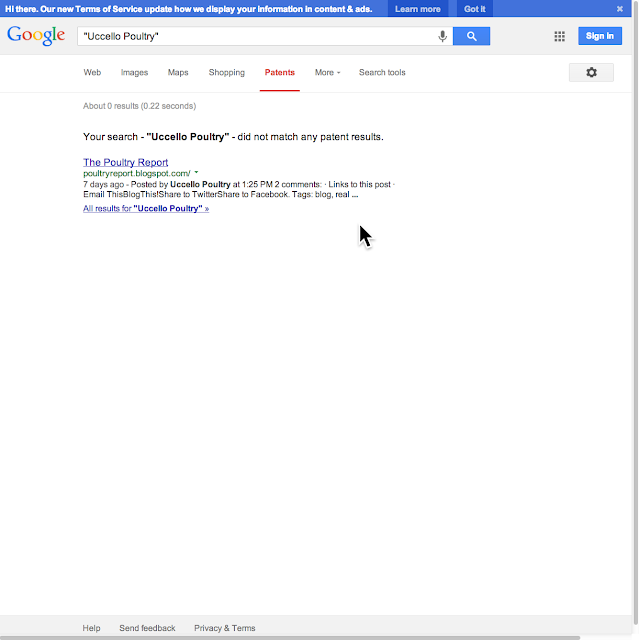Viewport: 639px width, 640px height.
Task: Switch to the Web tab
Action: [92, 73]
